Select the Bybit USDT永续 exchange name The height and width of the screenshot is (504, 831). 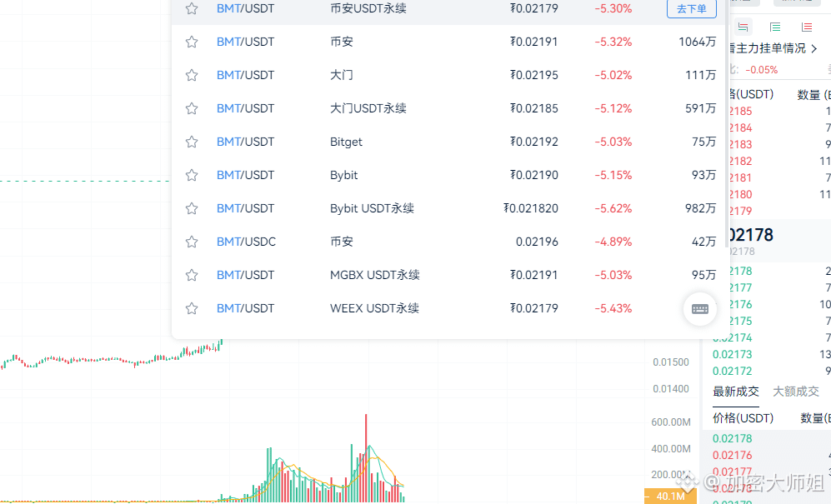click(x=372, y=208)
